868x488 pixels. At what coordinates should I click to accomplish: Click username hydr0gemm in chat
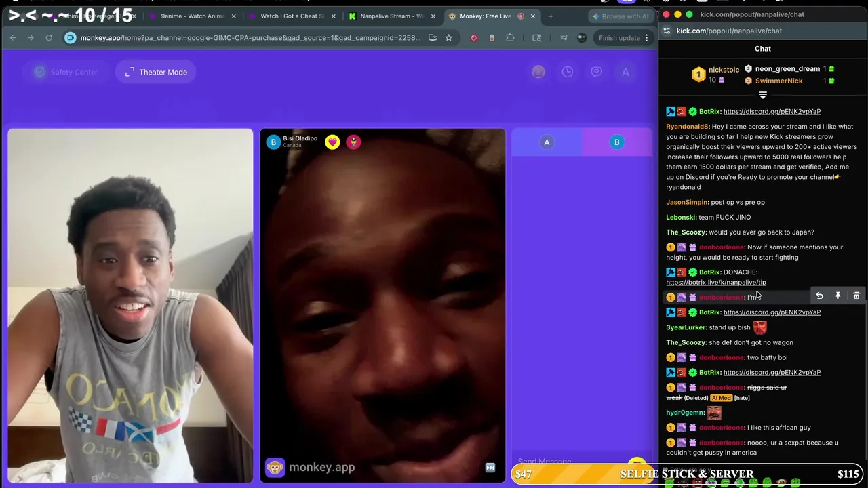click(x=685, y=413)
